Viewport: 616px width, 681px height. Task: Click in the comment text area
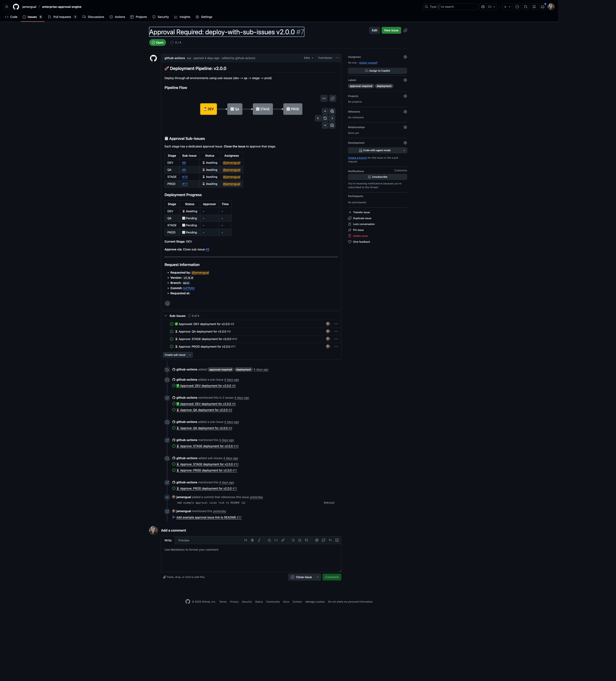251,557
